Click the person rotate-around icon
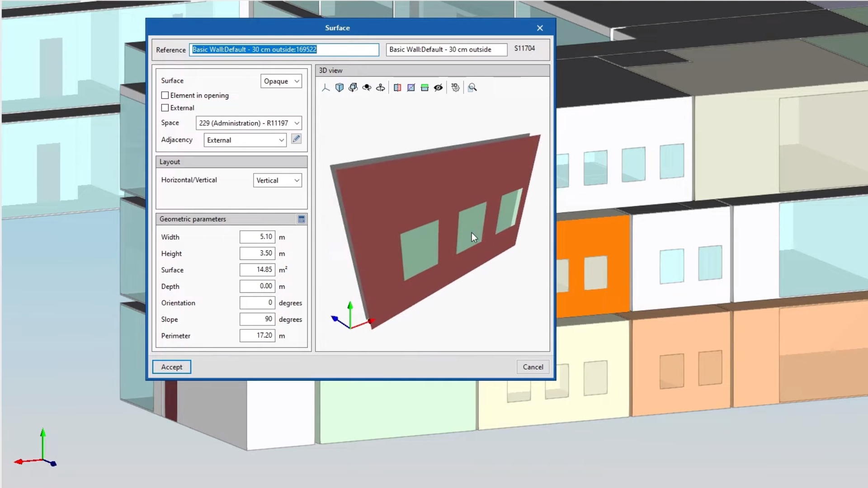 click(381, 88)
